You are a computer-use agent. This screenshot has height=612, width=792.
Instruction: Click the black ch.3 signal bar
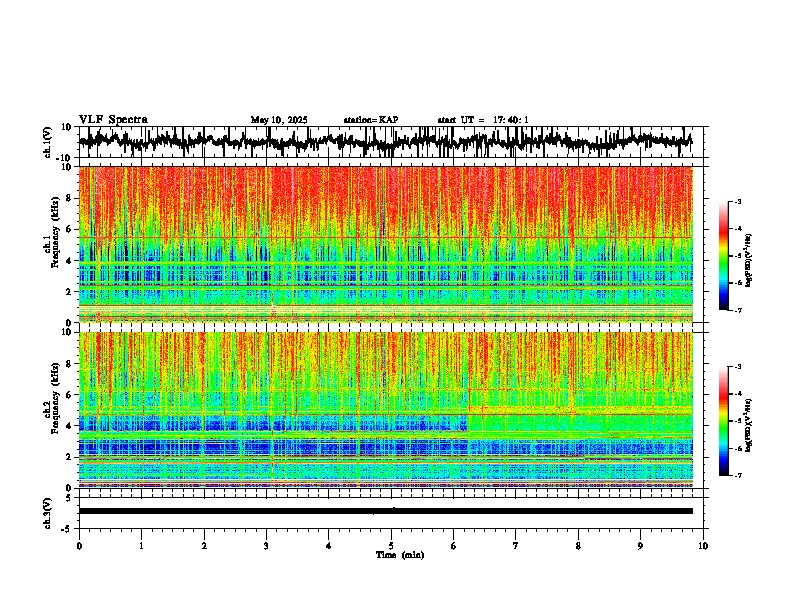(385, 511)
